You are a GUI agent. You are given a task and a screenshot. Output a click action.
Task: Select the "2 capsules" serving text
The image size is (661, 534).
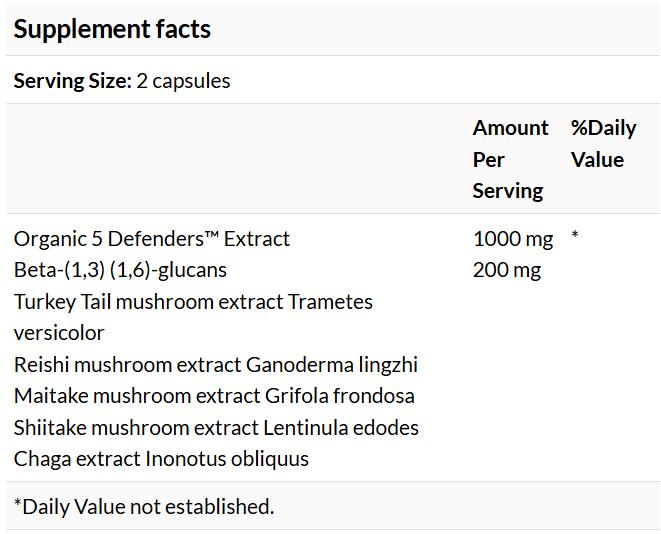[x=183, y=81]
